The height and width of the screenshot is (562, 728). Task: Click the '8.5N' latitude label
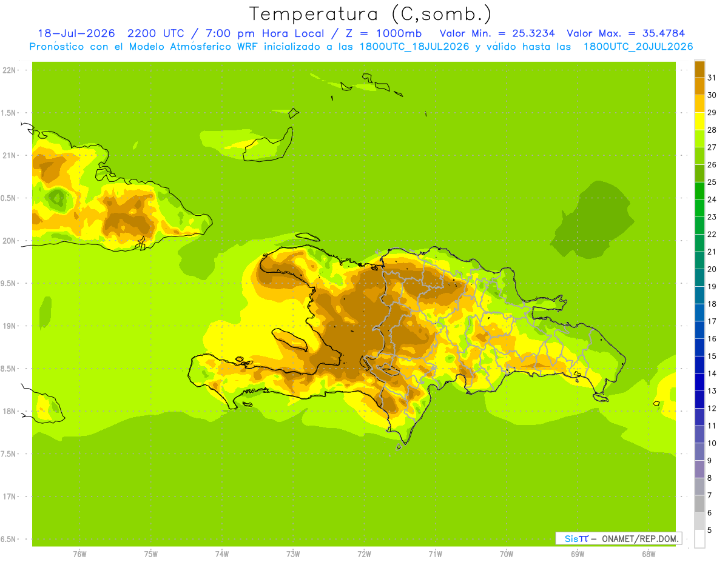pos(8,369)
